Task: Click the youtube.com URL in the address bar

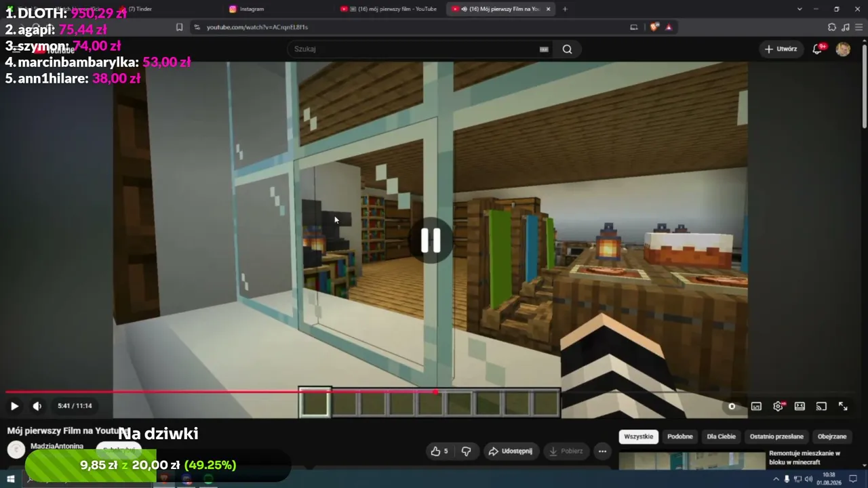Action: tap(257, 27)
